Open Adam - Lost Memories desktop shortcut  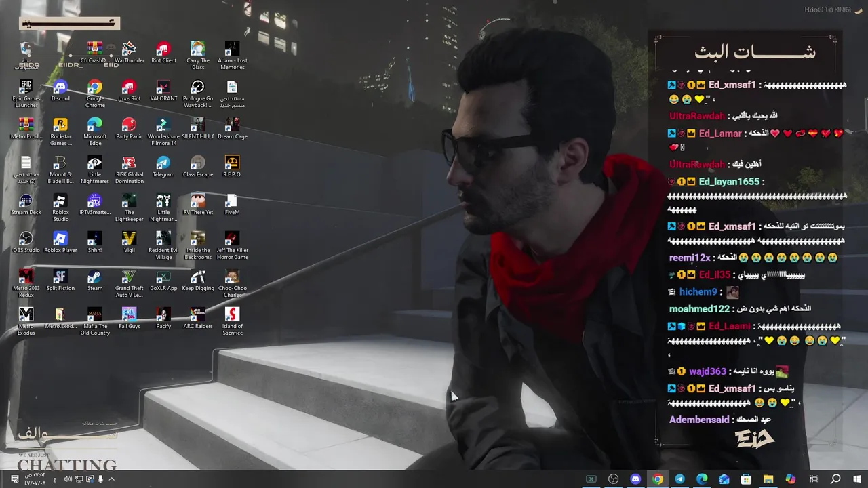(x=232, y=56)
